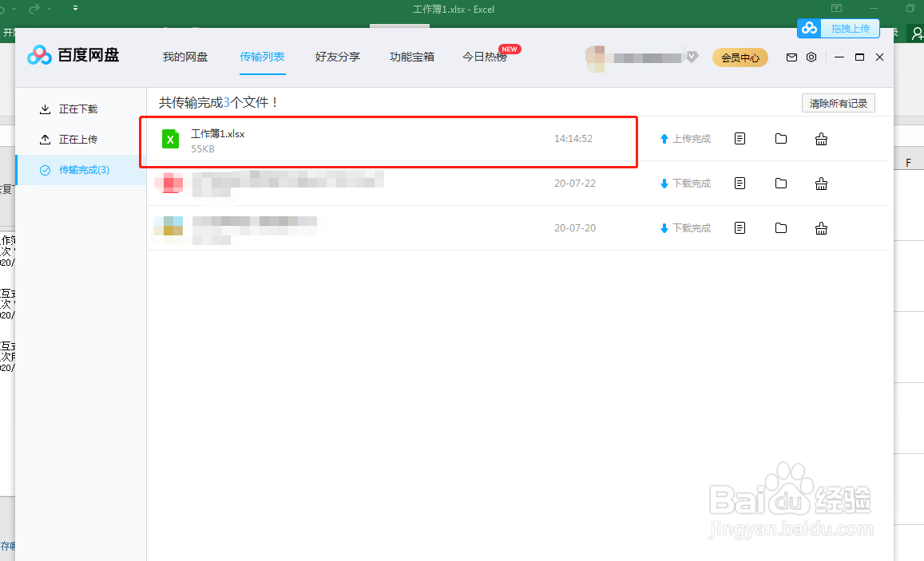This screenshot has width=924, height=561.
Task: Click thumbnail of the 20-07-20 file
Action: point(169,226)
